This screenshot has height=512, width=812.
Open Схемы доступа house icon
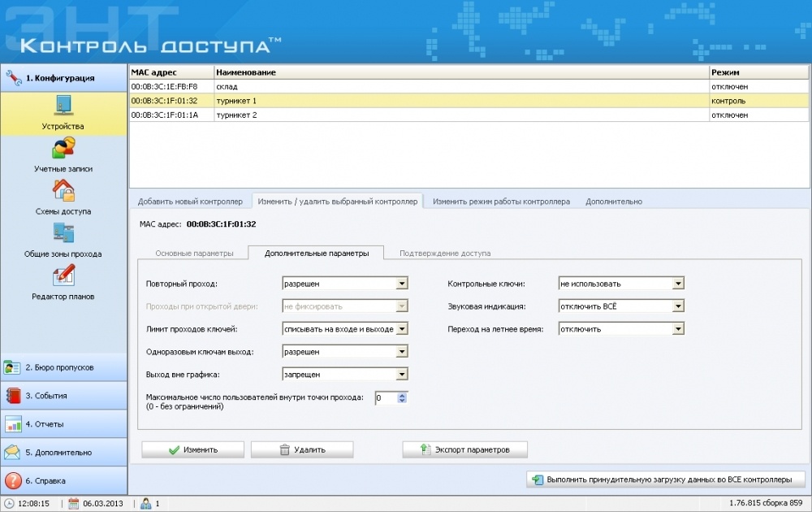tap(63, 191)
